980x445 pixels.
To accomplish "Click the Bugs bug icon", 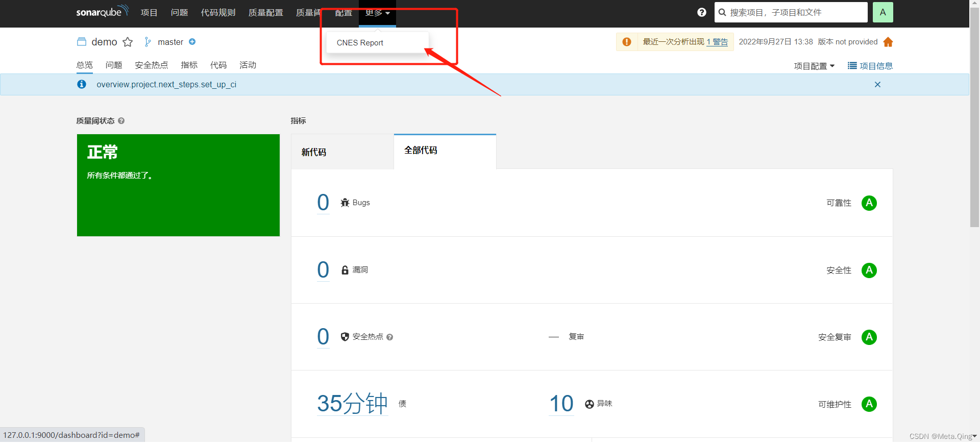I will click(345, 203).
